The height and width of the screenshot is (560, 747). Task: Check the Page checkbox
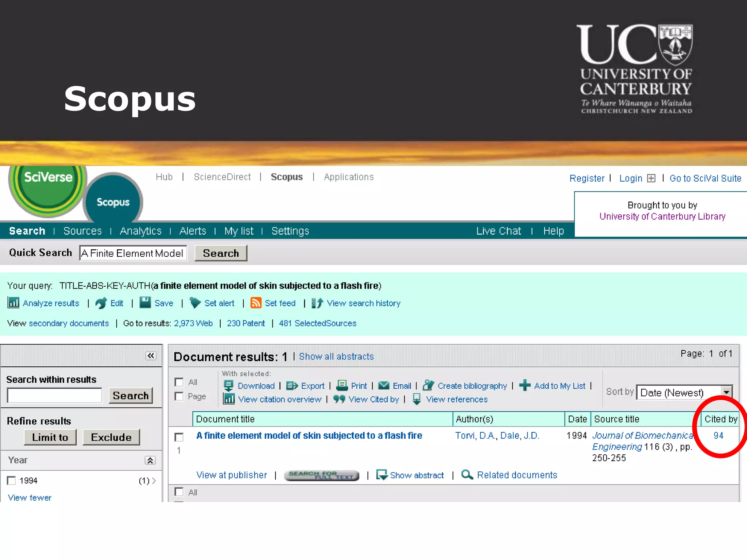click(179, 396)
